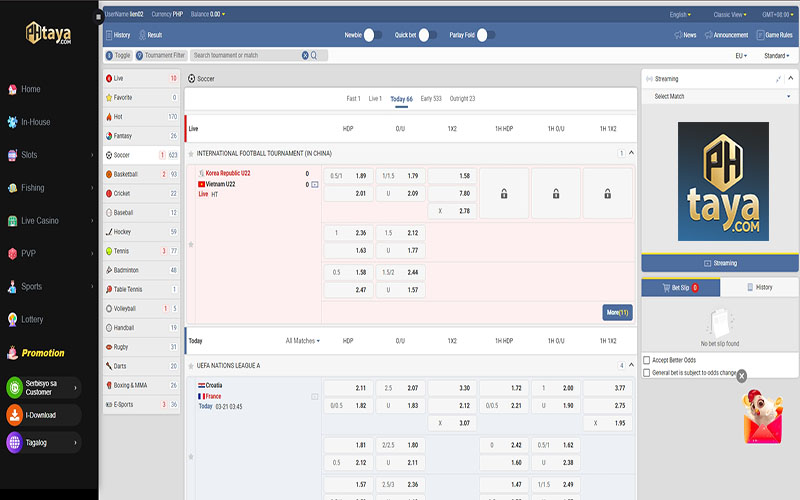Select Boxing & MMA sport
The height and width of the screenshot is (500, 800).
pyautogui.click(x=141, y=385)
